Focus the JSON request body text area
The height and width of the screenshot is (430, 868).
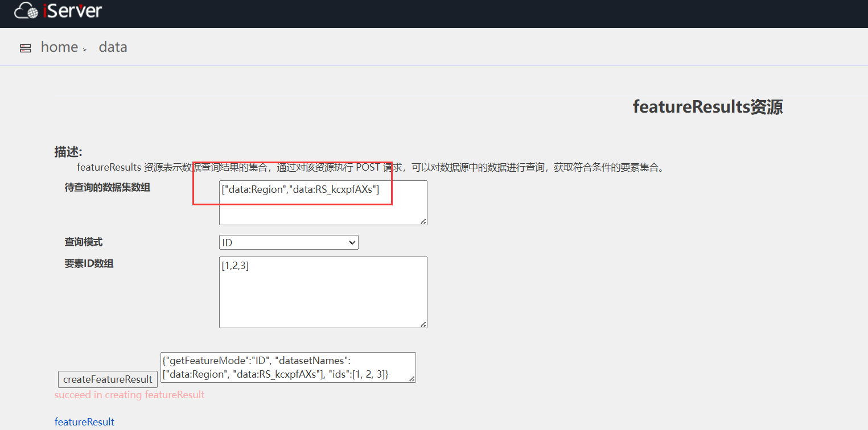coord(288,367)
